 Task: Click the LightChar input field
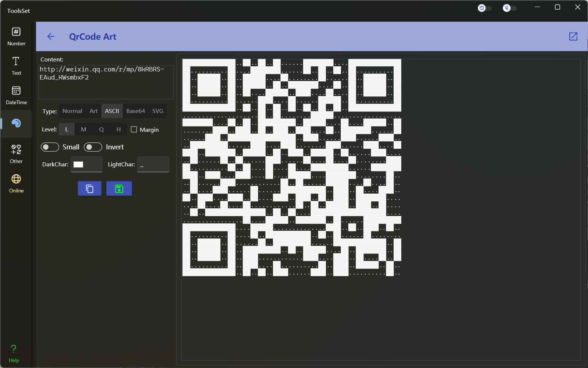[x=153, y=164]
